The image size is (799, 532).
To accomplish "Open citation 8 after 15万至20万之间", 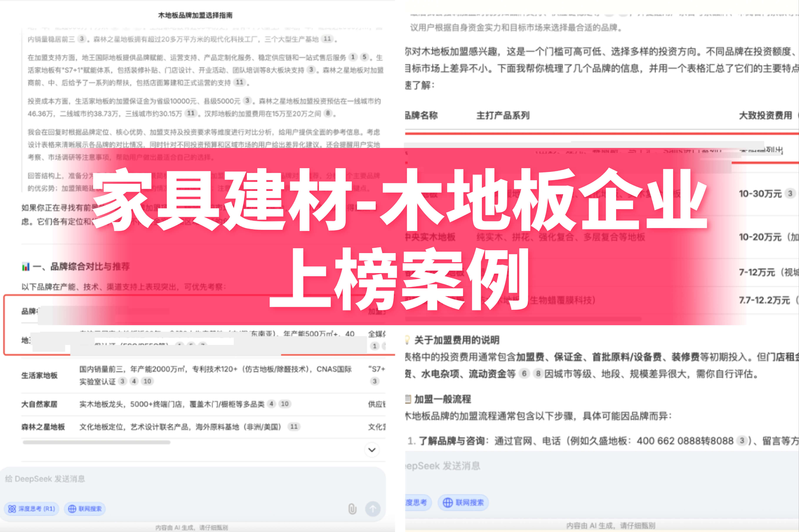I will pyautogui.click(x=327, y=113).
